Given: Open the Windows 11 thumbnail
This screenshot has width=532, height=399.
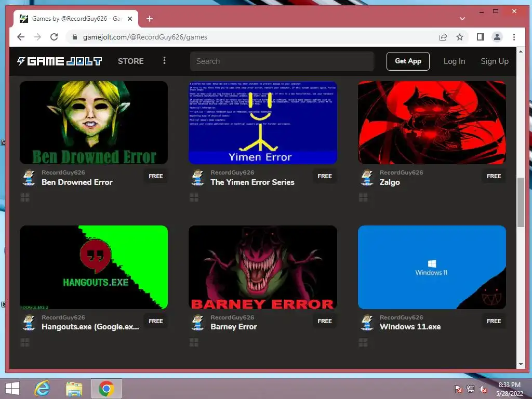Looking at the screenshot, I should click(x=432, y=268).
